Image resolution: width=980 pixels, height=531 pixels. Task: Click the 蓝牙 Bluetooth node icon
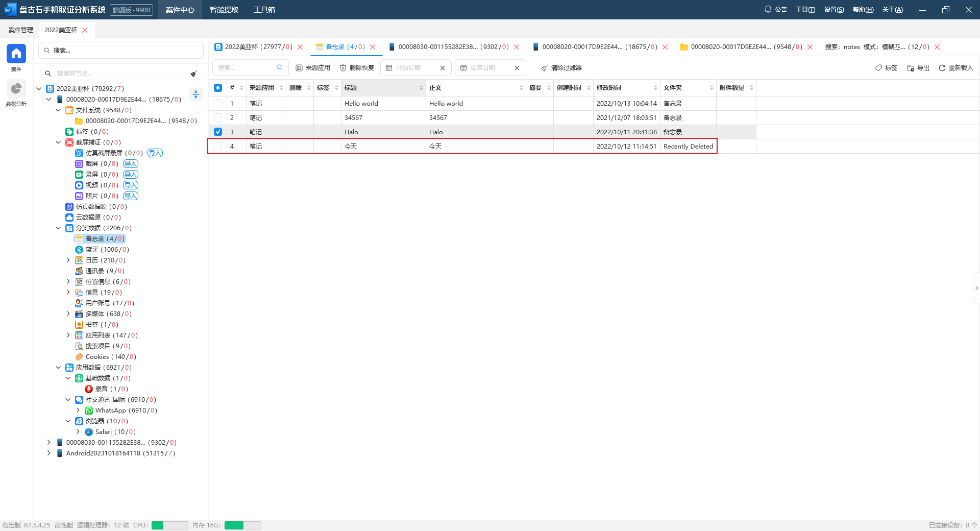[x=79, y=250]
